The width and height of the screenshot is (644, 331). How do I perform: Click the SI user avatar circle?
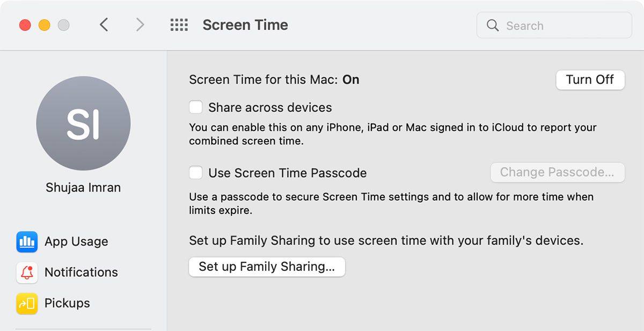(83, 123)
